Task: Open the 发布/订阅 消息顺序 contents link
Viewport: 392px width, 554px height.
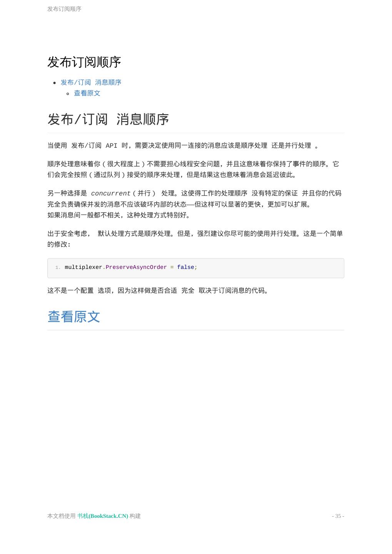Action: [91, 82]
